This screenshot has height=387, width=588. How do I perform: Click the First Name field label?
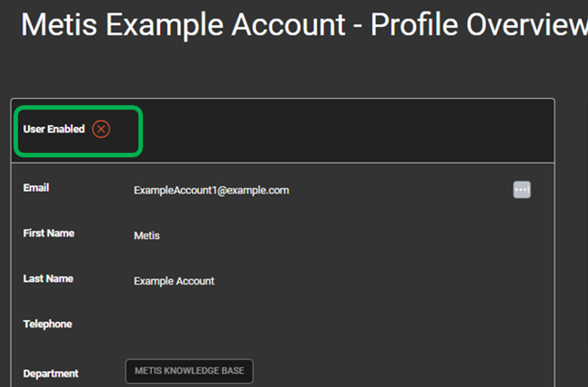point(49,233)
